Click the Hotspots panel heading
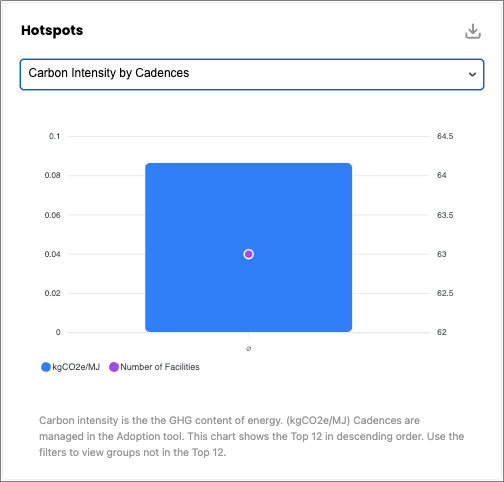Image resolution: width=504 pixels, height=482 pixels. pos(52,30)
